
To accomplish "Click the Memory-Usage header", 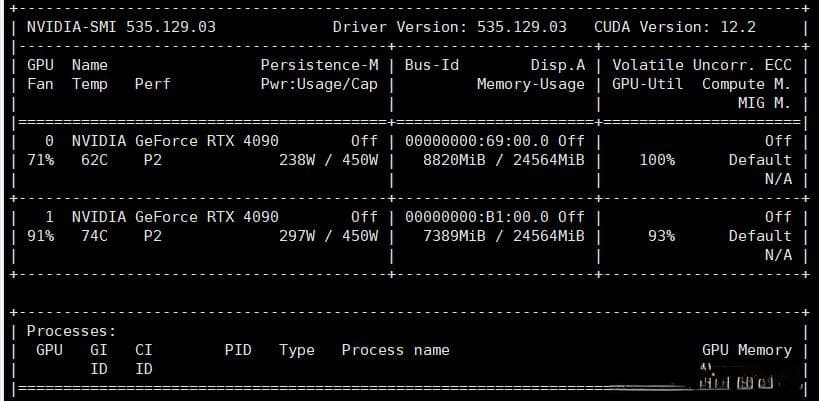I will [x=531, y=84].
